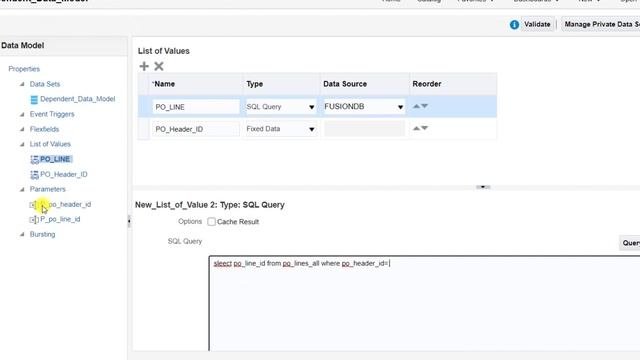Click the Data Source column header
Image resolution: width=640 pixels, height=360 pixels.
[364, 84]
